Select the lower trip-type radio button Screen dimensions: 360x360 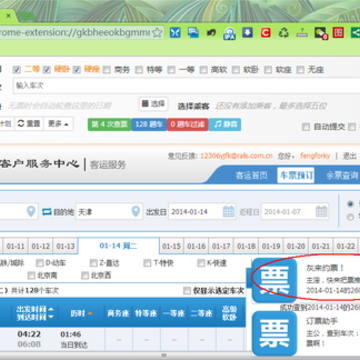point(350,217)
